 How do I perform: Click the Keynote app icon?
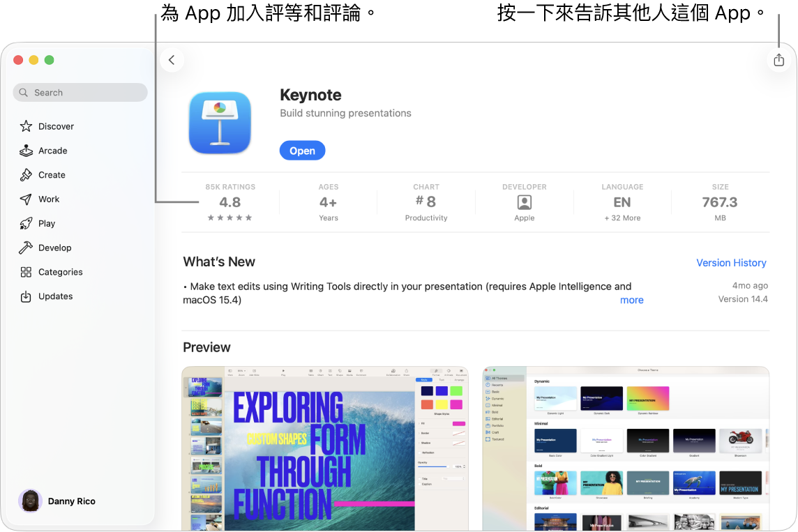point(220,123)
